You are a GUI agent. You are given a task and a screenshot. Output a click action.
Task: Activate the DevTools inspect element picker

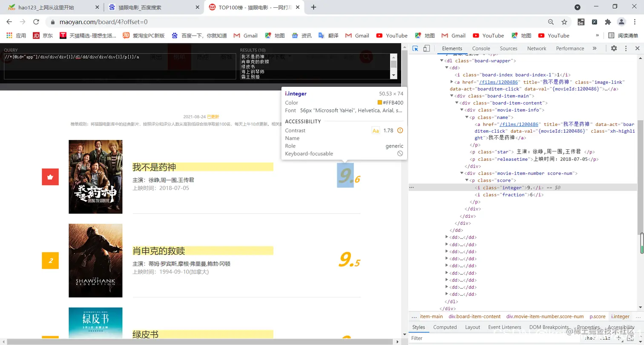pyautogui.click(x=416, y=48)
